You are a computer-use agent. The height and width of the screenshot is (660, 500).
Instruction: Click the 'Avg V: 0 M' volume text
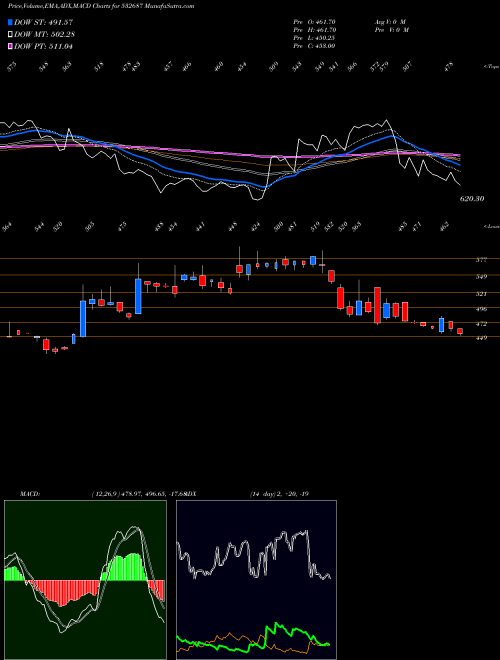click(x=389, y=22)
